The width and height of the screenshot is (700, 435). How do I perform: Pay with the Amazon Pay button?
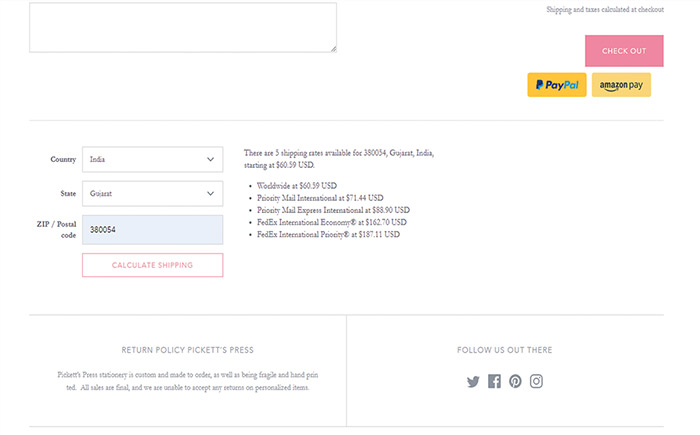coord(621,85)
